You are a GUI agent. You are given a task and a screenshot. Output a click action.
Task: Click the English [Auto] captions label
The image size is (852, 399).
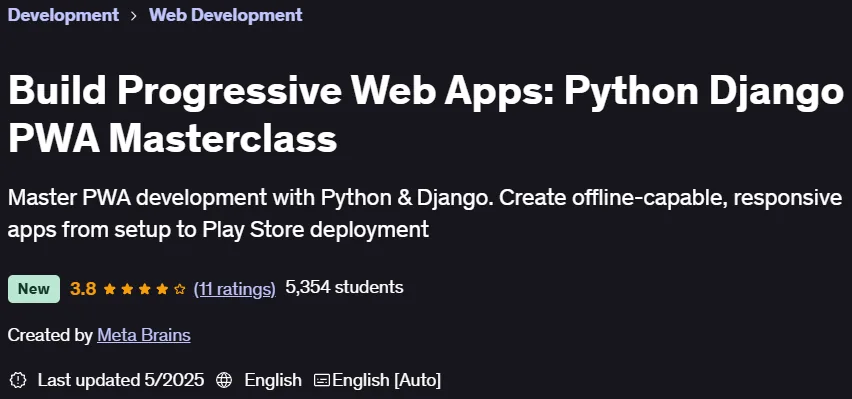[x=386, y=380]
